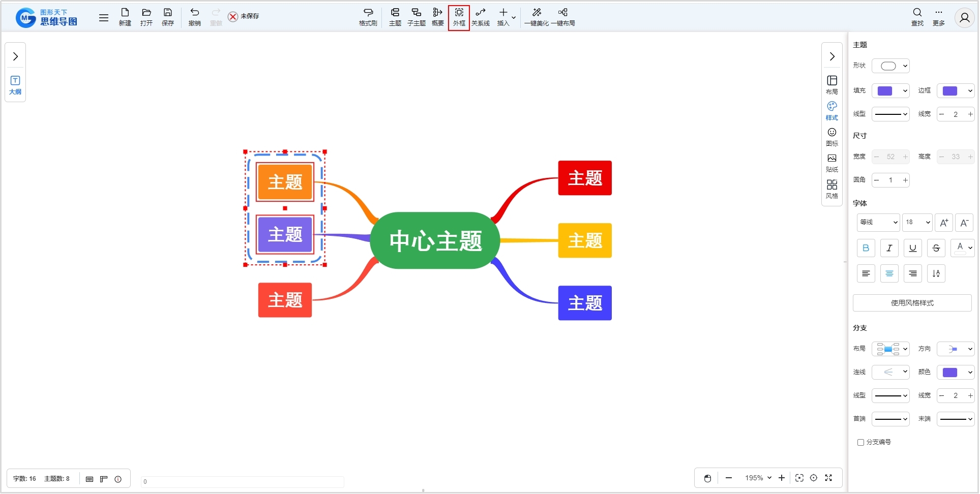Switch to the 布局 layout tab
The height and width of the screenshot is (494, 980).
832,85
